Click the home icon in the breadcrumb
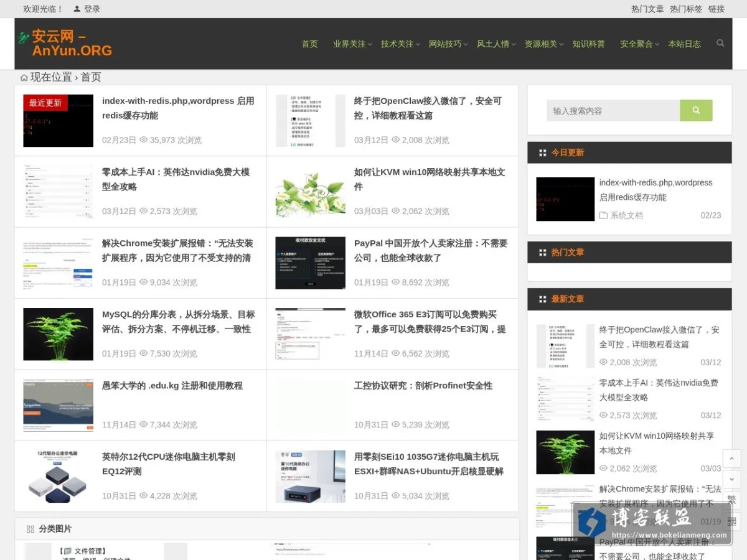The image size is (747, 560). (x=24, y=77)
